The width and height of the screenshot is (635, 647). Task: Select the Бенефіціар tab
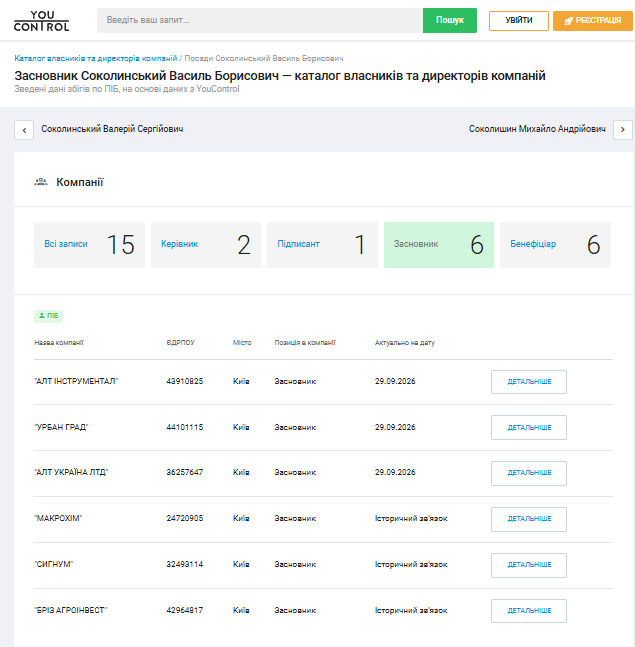click(x=555, y=245)
